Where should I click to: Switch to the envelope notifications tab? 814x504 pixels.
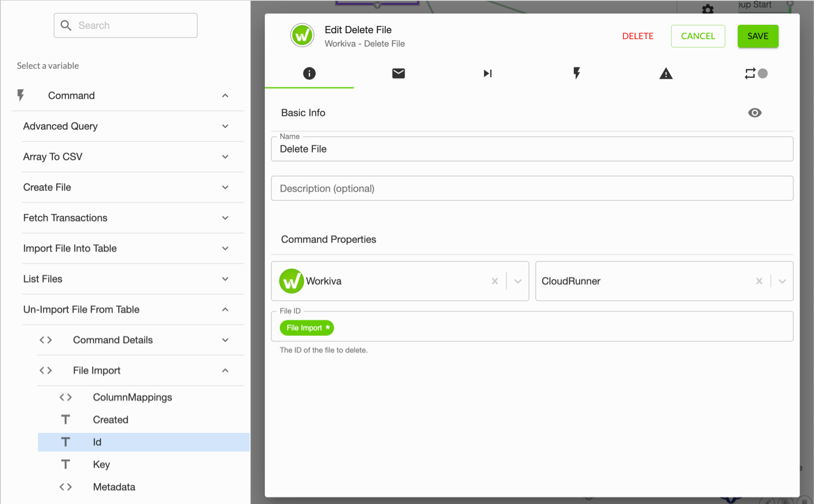pos(399,74)
